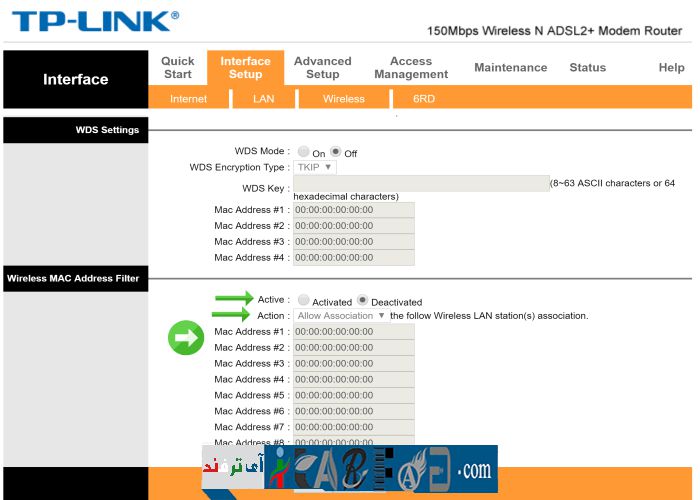700x500 pixels.
Task: Select the Deactivated radio button
Action: pyautogui.click(x=363, y=300)
